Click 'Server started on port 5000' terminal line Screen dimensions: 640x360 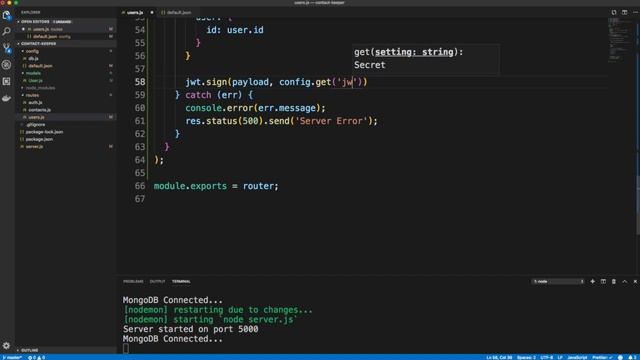[190, 329]
